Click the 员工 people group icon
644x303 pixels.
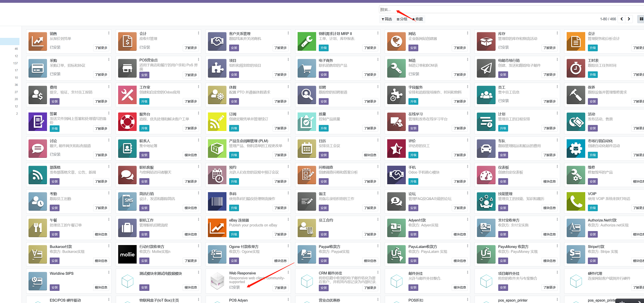click(x=486, y=95)
